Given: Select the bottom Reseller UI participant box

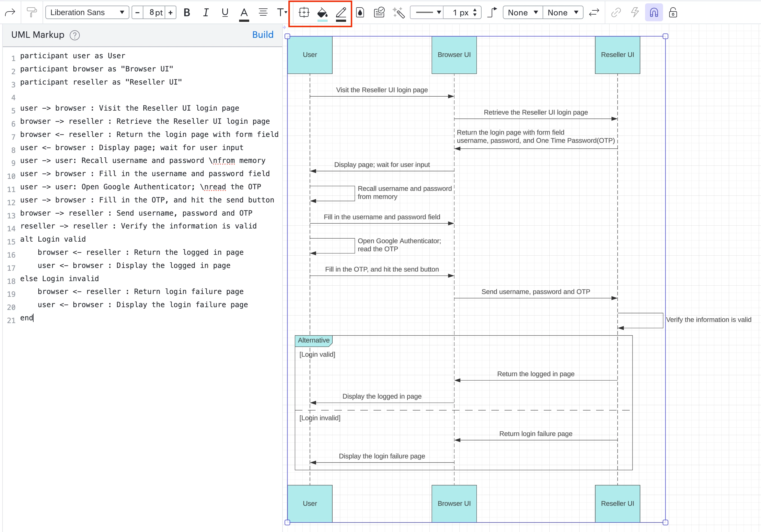Looking at the screenshot, I should coord(617,503).
